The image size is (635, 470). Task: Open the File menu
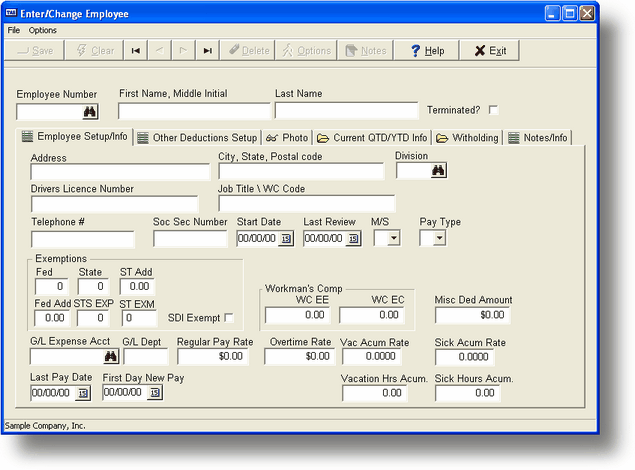coord(13,30)
